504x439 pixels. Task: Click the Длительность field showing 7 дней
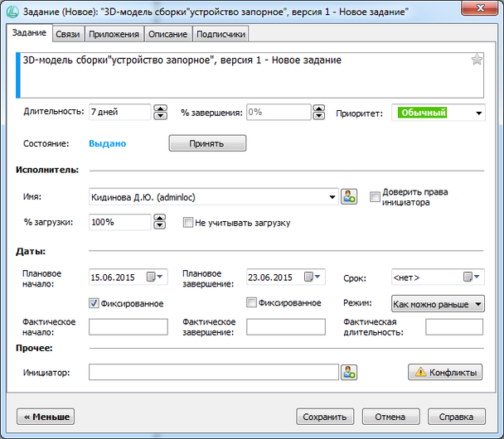120,112
